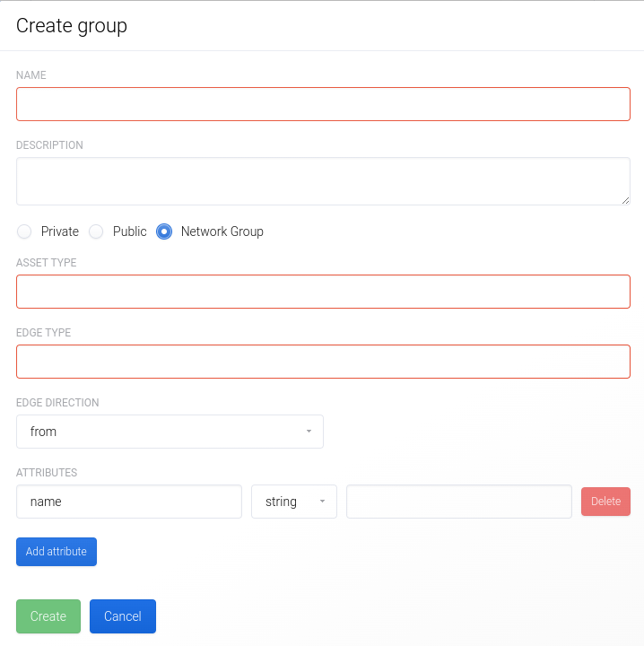Cancel the group creation dialog
Screen dimensions: 644x646
pos(123,616)
